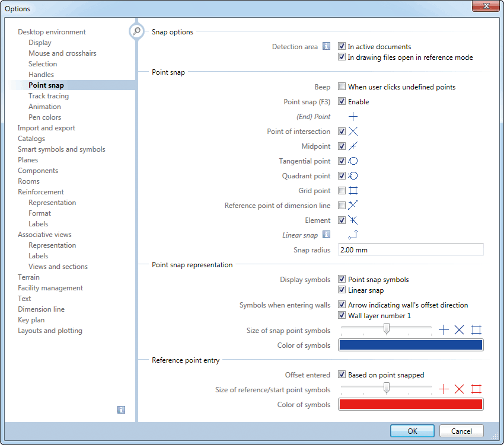Click the Point of intersection symbol
The height and width of the screenshot is (445, 504).
point(353,132)
